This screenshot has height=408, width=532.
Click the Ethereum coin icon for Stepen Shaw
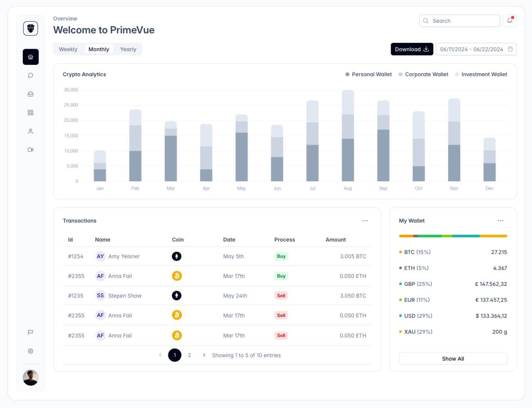[177, 295]
